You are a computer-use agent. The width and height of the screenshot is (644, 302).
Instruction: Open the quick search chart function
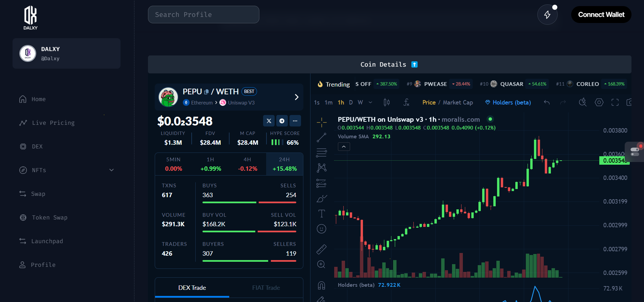[x=582, y=102]
